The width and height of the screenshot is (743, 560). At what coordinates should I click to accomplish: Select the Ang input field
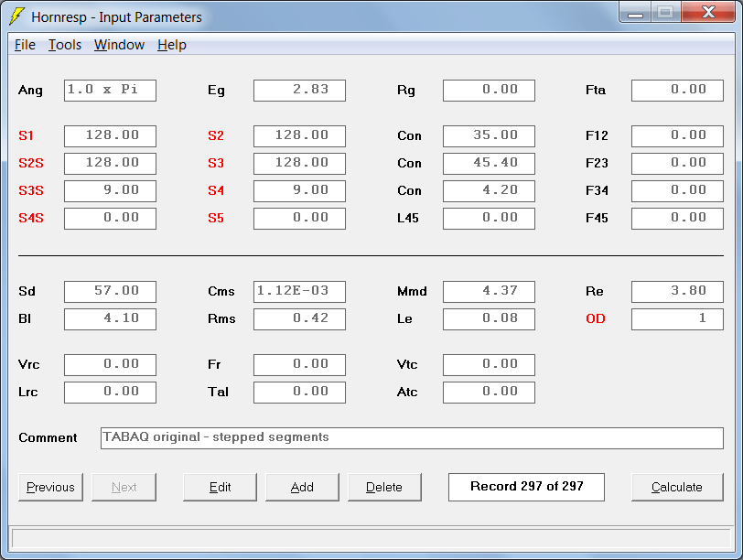point(110,91)
